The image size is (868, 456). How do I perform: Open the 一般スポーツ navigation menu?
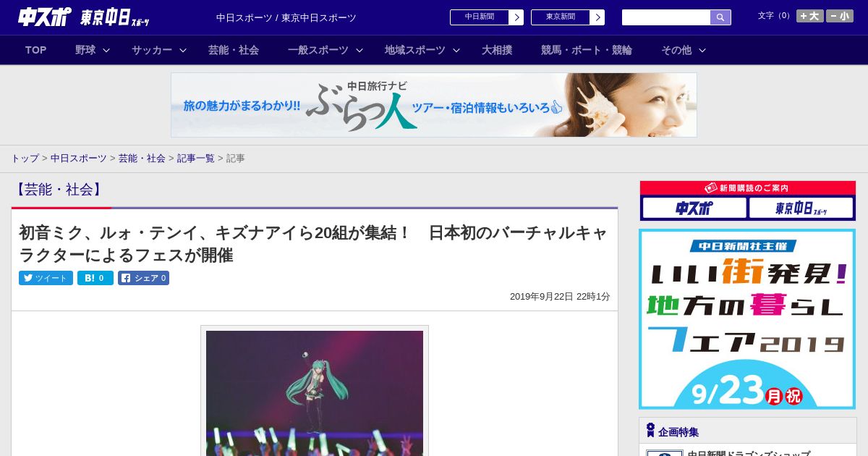coord(318,50)
